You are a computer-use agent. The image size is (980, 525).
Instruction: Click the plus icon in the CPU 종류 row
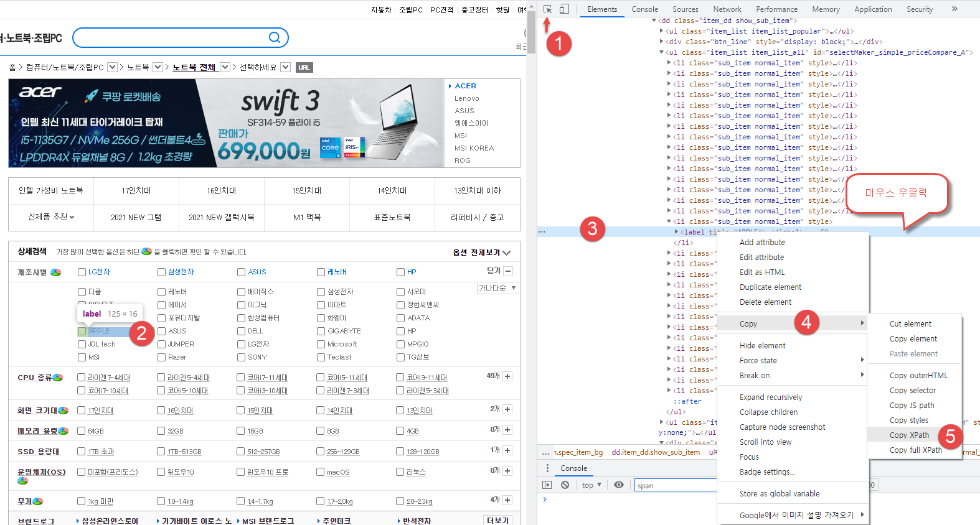507,376
